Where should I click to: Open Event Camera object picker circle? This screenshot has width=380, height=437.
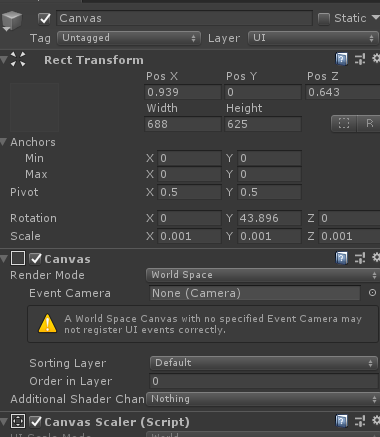[372, 293]
